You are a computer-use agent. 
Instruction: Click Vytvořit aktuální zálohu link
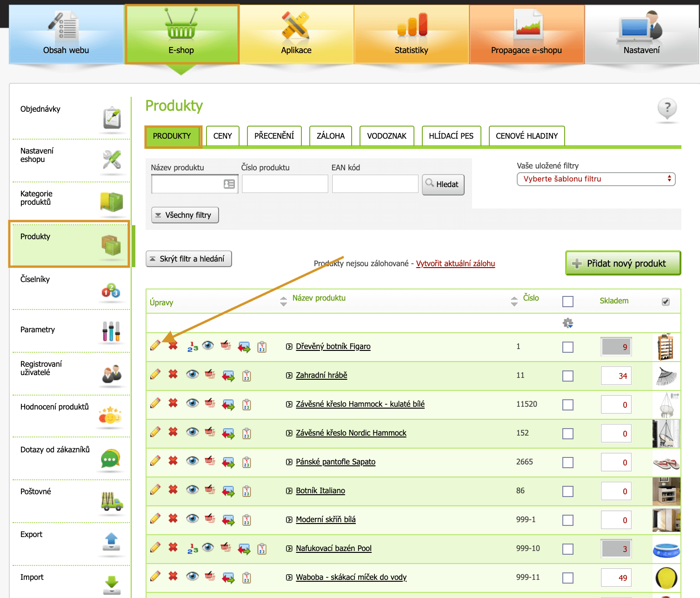click(x=455, y=263)
